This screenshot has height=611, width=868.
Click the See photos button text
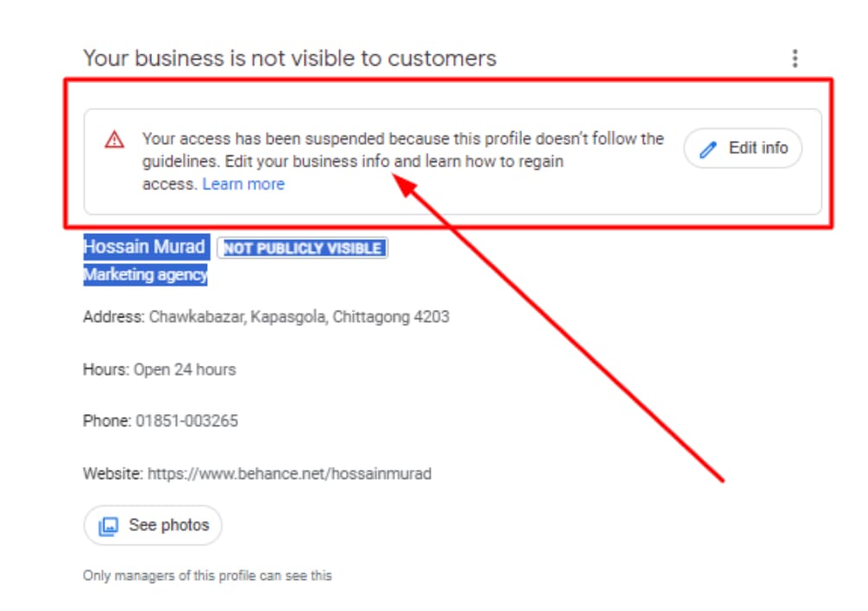[x=168, y=525]
